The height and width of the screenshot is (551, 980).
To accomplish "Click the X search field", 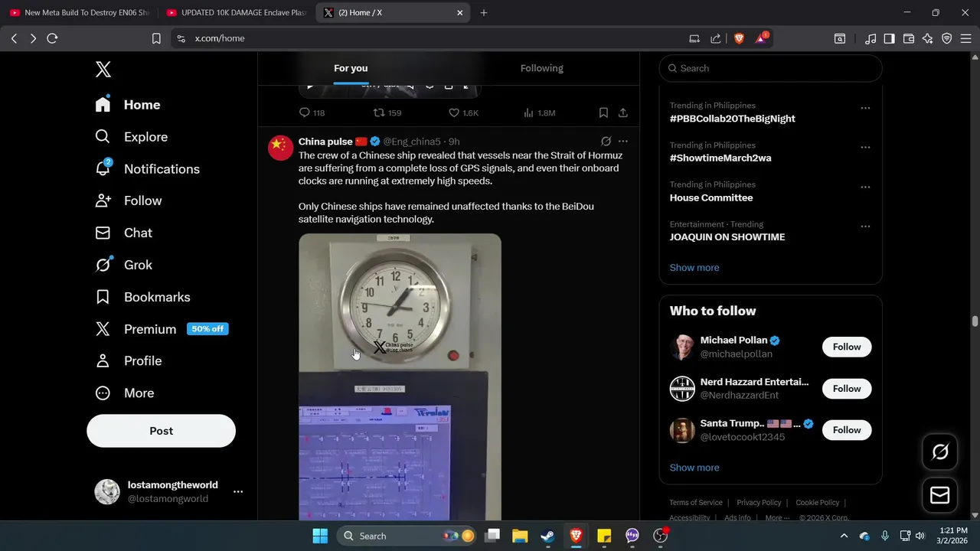I will coord(770,68).
